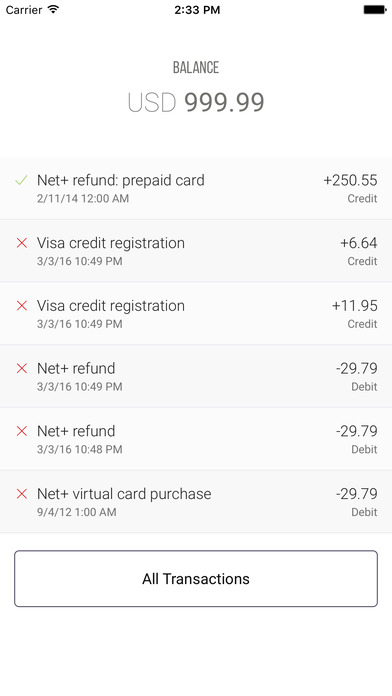Open the Net+ refund dated 3/3/16 10:48 PM
Viewport: 392px width, 696px height.
coord(196,439)
